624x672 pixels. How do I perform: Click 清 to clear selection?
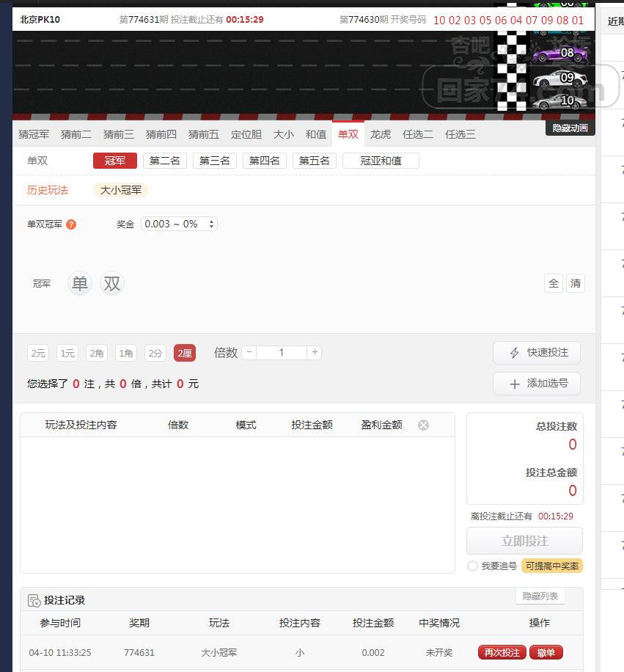pyautogui.click(x=575, y=283)
